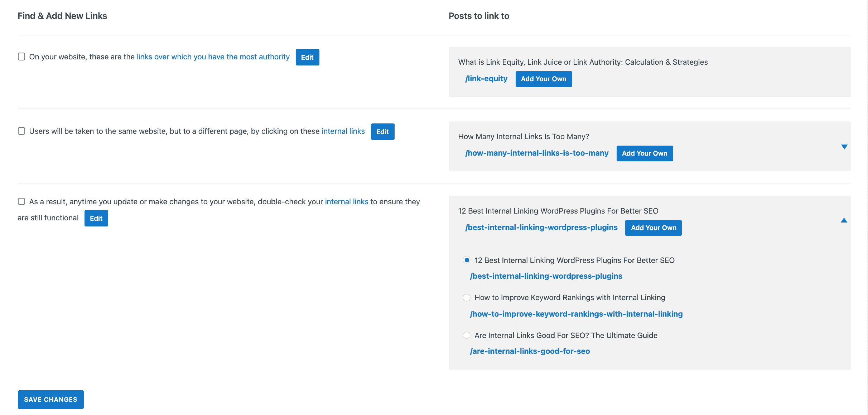Open /best-internal-linking-wordpress-plugins link beside Add Your Own

point(541,228)
